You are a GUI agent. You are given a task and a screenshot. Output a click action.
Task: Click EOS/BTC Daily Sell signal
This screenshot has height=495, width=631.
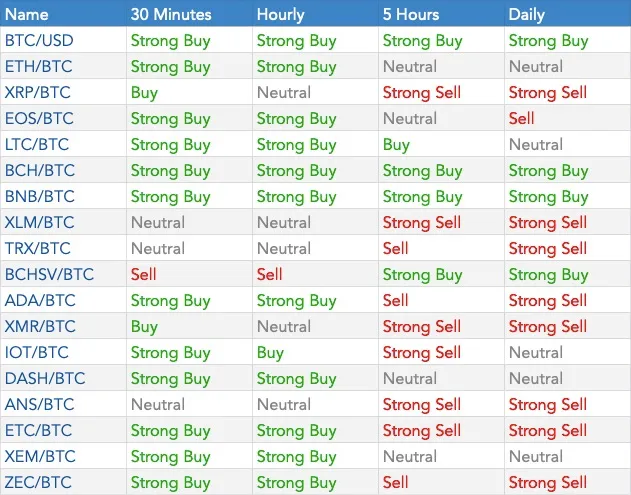(x=521, y=118)
